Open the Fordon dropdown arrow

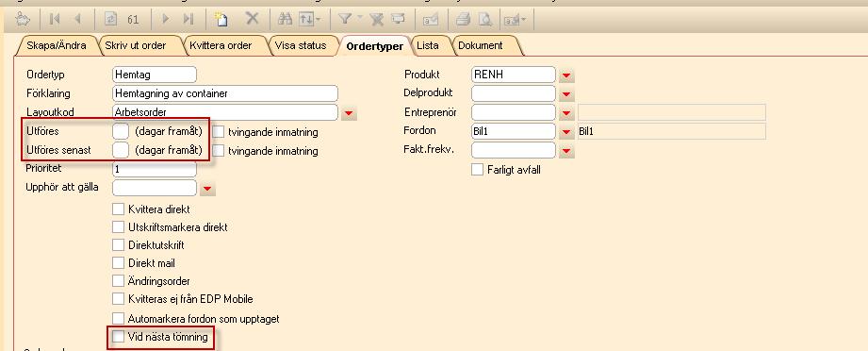(x=566, y=132)
